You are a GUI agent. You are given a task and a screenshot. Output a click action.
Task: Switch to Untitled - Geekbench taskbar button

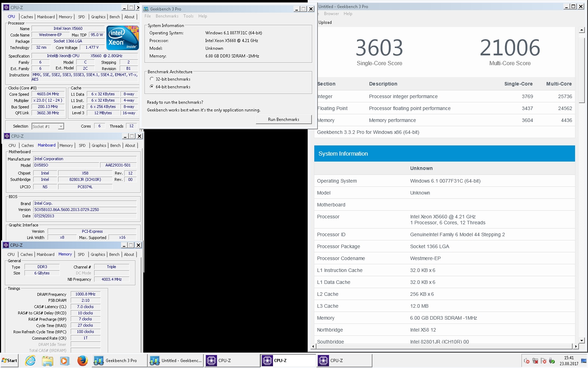click(176, 360)
